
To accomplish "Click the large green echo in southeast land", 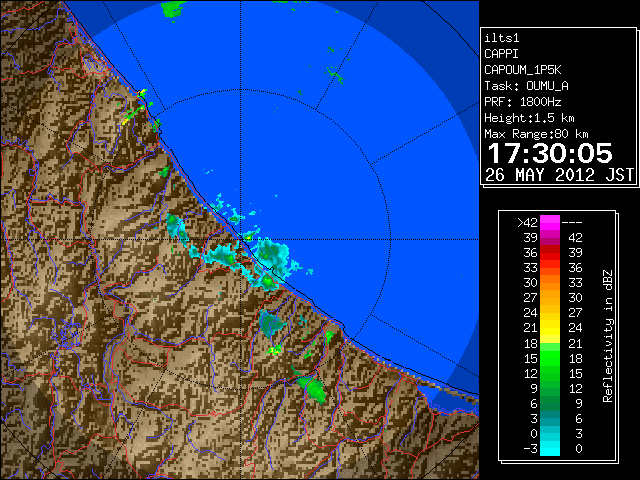I will click(x=312, y=389).
